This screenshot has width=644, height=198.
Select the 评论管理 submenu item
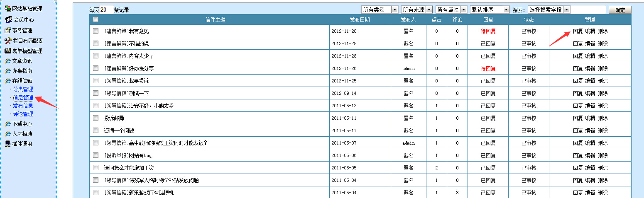[x=23, y=114]
